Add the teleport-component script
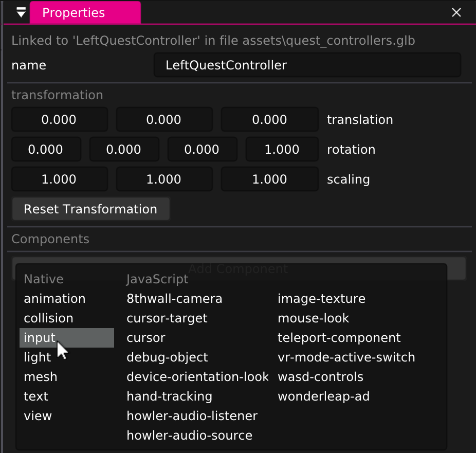Image resolution: width=476 pixels, height=453 pixels. pyautogui.click(x=339, y=337)
